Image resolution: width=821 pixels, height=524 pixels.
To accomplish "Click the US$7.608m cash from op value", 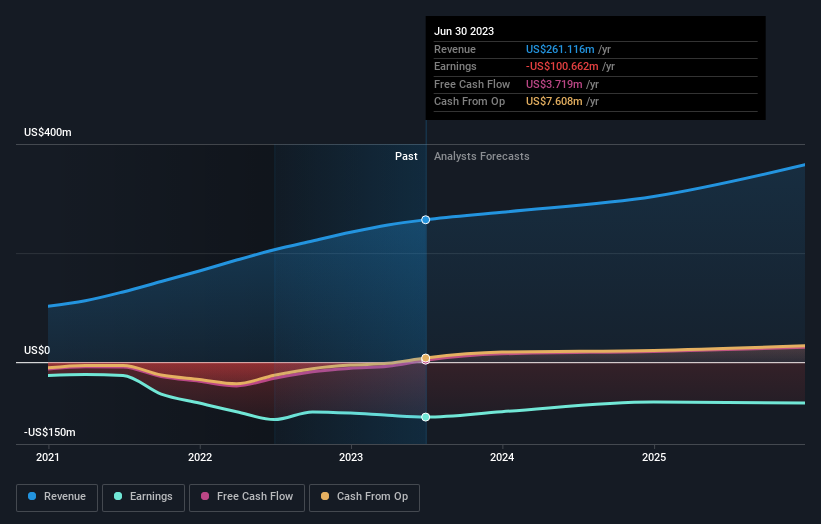I will pyautogui.click(x=554, y=102).
